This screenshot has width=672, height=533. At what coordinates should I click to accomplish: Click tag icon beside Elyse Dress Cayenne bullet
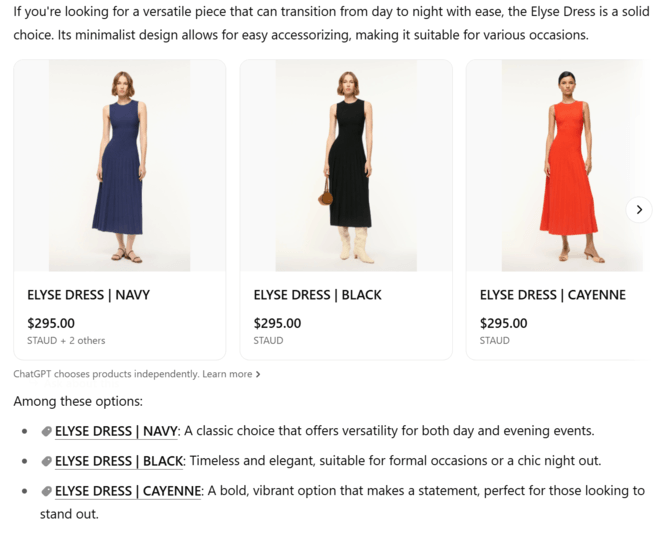[46, 491]
